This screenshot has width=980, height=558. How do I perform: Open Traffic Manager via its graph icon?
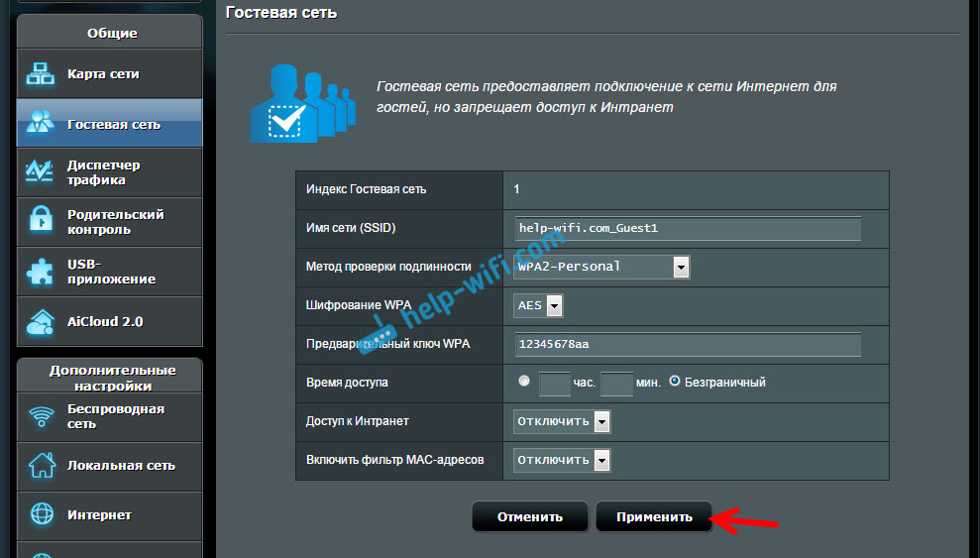tap(41, 172)
